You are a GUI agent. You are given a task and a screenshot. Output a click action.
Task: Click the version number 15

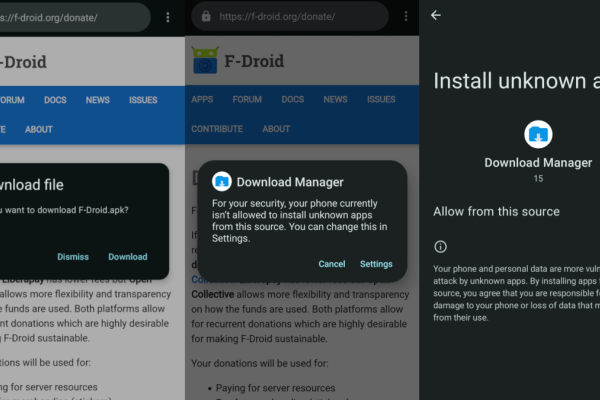[x=538, y=179]
